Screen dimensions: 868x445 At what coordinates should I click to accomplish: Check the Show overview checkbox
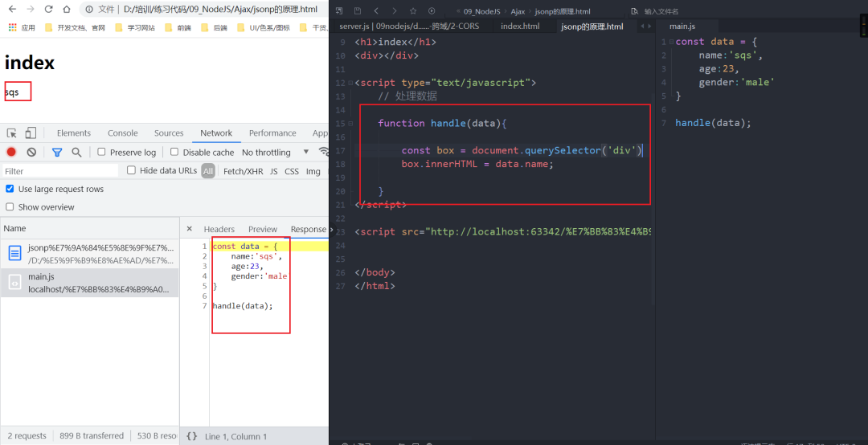pos(10,207)
